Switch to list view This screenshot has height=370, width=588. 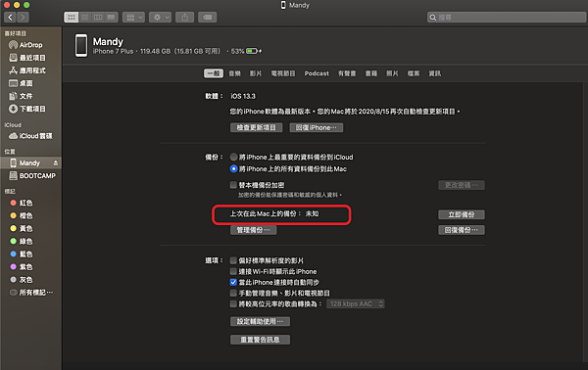click(x=85, y=18)
